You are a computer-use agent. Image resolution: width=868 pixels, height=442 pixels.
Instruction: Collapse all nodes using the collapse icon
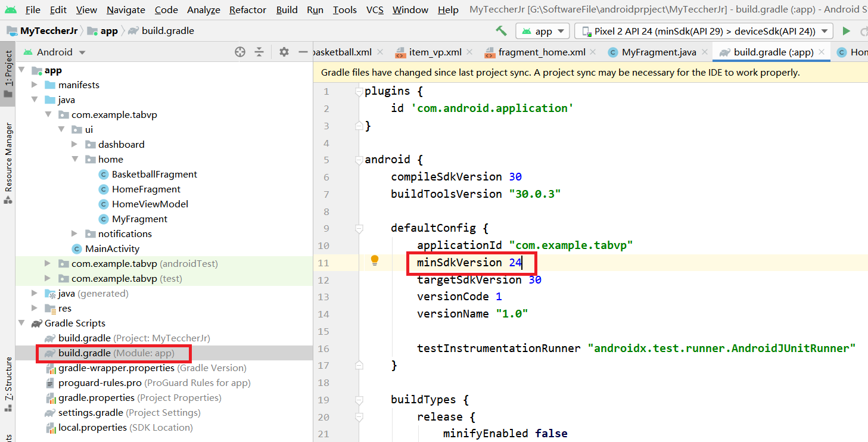(x=260, y=52)
